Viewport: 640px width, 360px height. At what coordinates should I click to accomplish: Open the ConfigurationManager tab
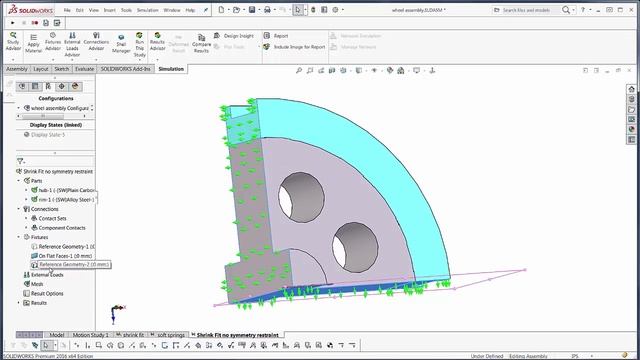48,86
